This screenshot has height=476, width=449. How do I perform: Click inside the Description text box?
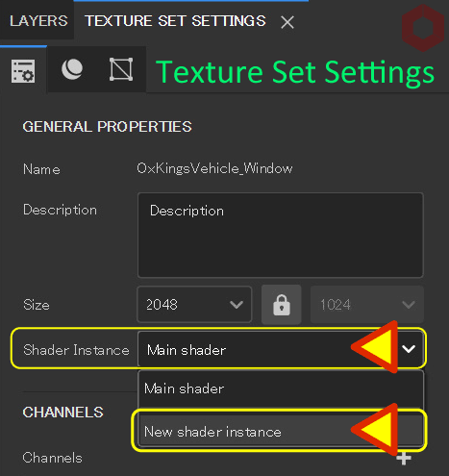(281, 235)
